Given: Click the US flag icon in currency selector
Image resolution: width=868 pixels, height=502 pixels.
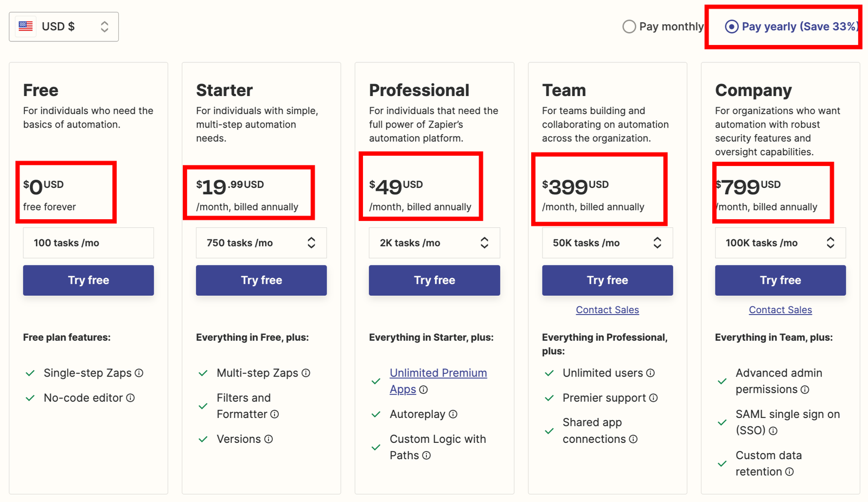Looking at the screenshot, I should point(25,26).
